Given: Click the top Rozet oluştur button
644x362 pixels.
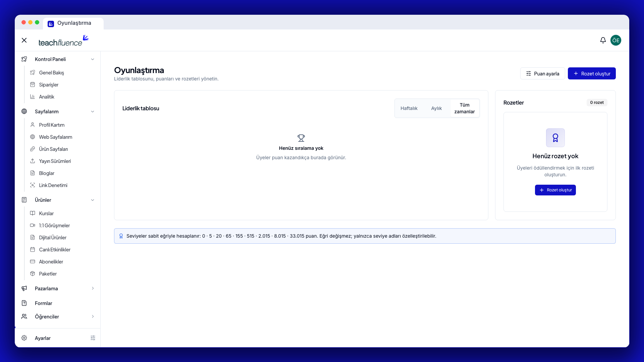Looking at the screenshot, I should pyautogui.click(x=592, y=73).
